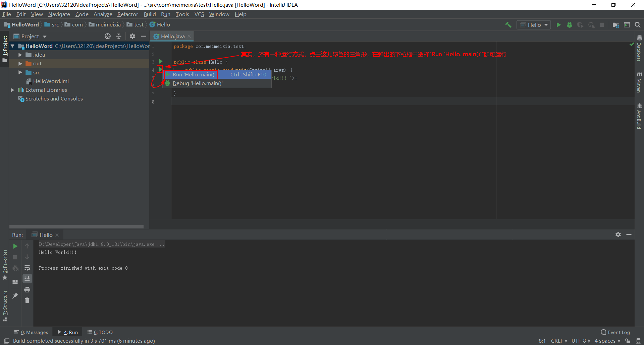Toggle the 1: Project side tab
Screen dimensions: 644x345
5,49
